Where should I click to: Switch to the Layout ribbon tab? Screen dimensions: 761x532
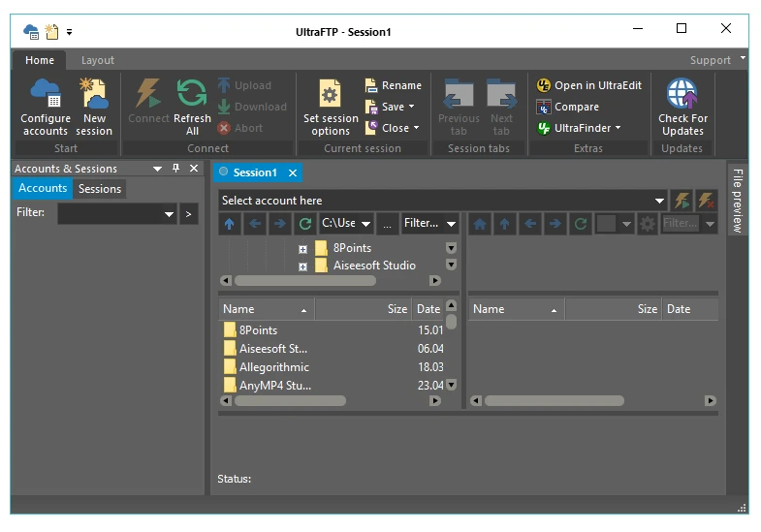point(97,60)
